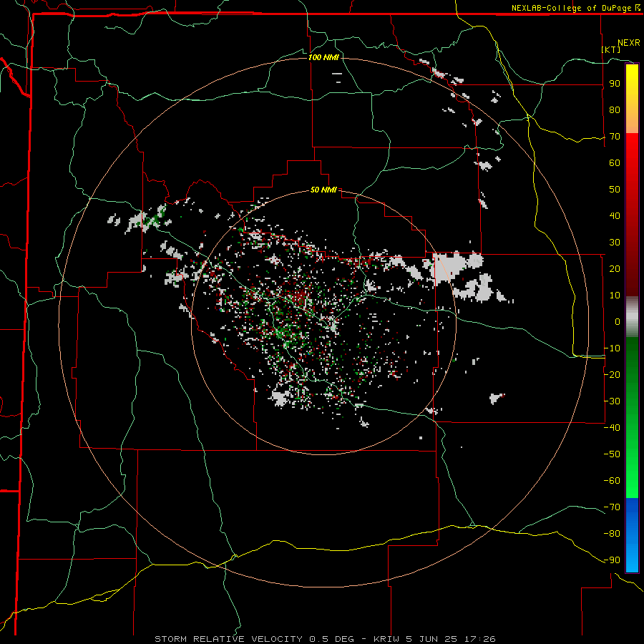
Task: Click the "5 JUN 25" date text
Action: [431, 639]
